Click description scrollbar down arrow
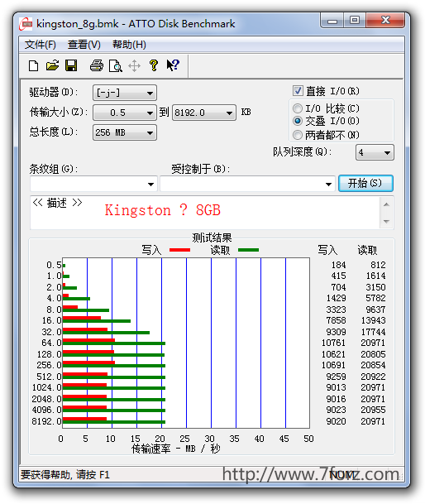This screenshot has width=425, height=504. pyautogui.click(x=386, y=221)
